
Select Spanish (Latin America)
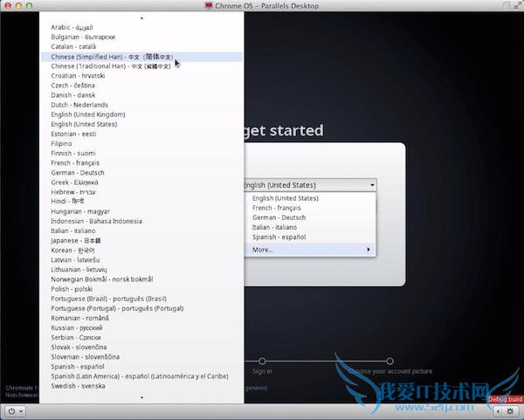(x=141, y=376)
